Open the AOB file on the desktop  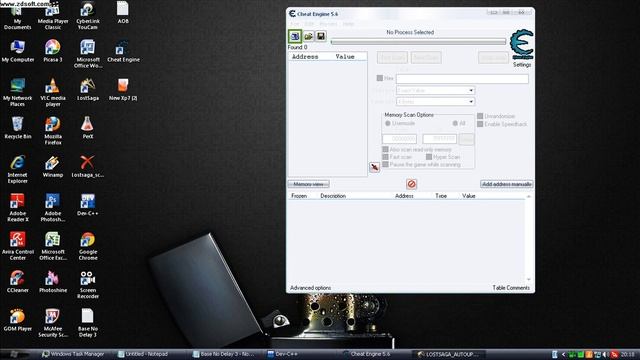(123, 12)
